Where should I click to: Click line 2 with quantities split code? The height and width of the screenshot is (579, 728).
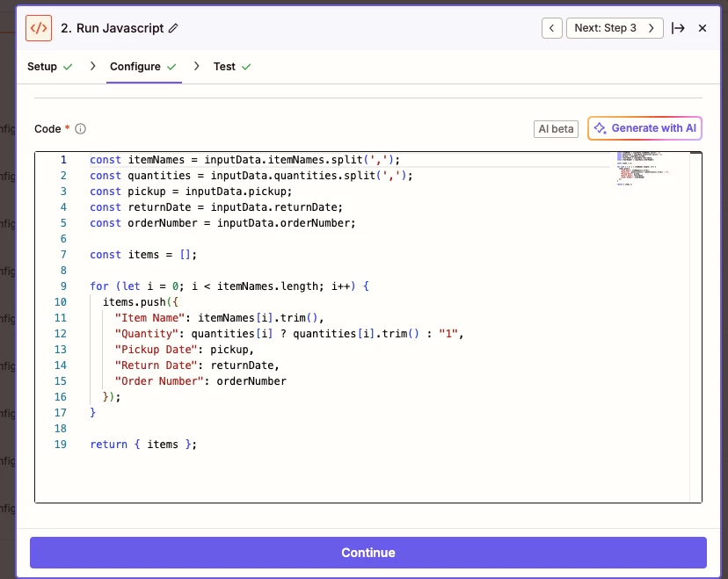point(251,176)
